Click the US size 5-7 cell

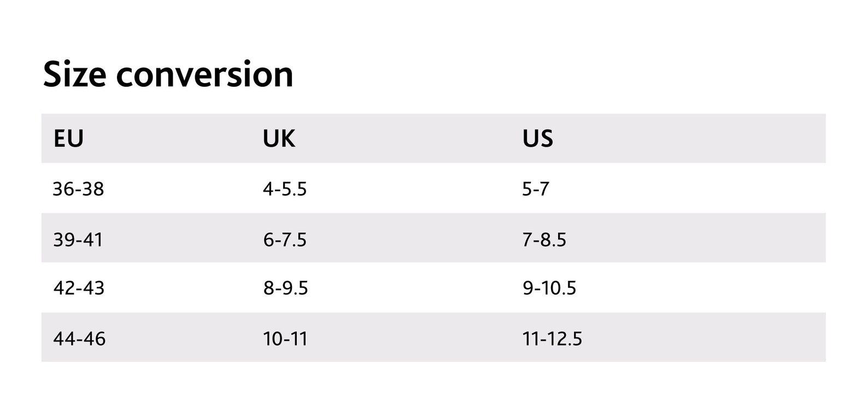click(x=536, y=189)
